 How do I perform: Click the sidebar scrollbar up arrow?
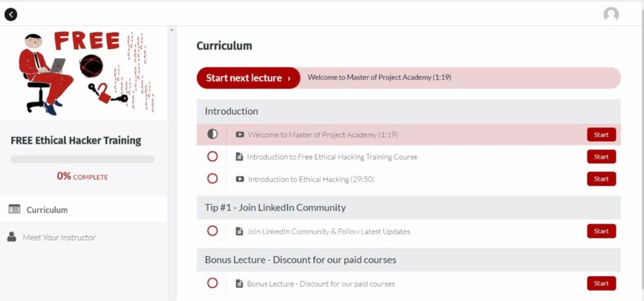[172, 30]
